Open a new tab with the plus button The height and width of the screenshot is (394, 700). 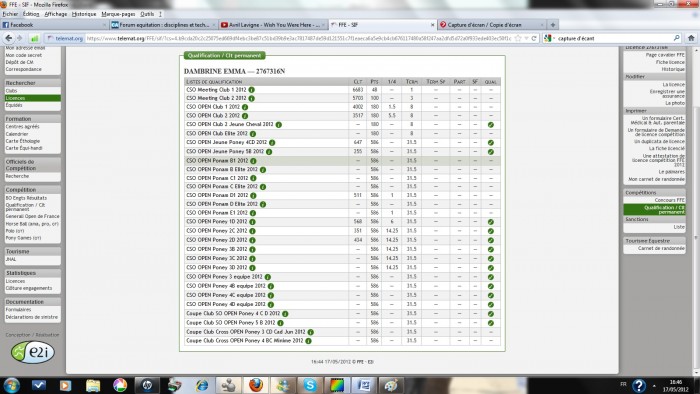click(553, 25)
